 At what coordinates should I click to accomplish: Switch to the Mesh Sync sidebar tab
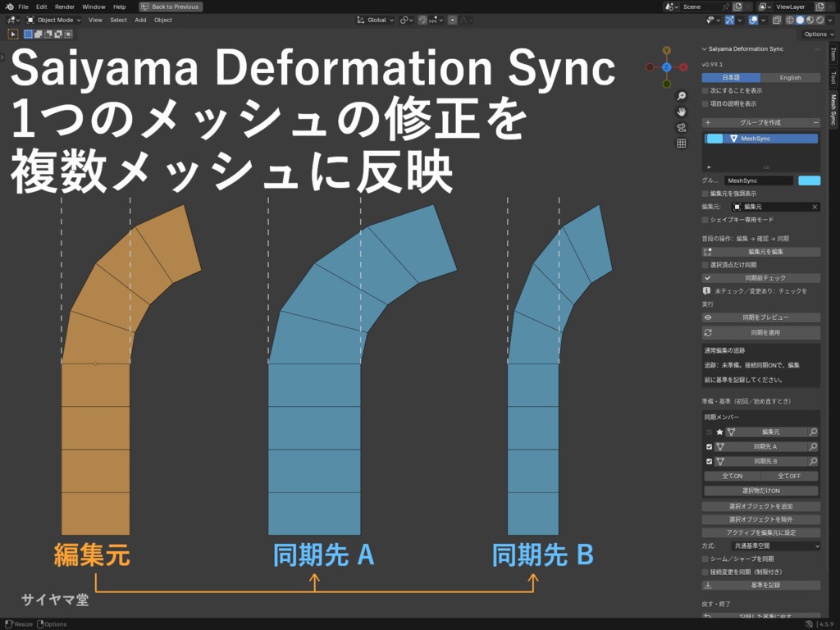[x=833, y=110]
